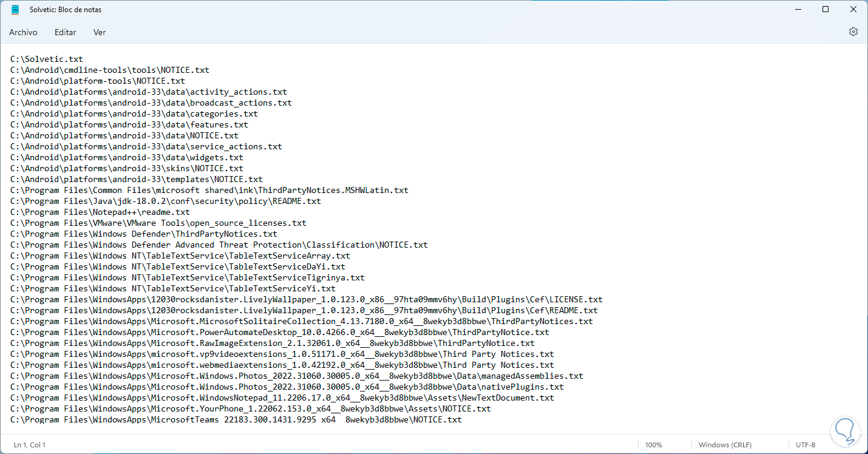Screen dimensions: 868x454
Task: Select the categories.txt path line
Action: pos(134,114)
